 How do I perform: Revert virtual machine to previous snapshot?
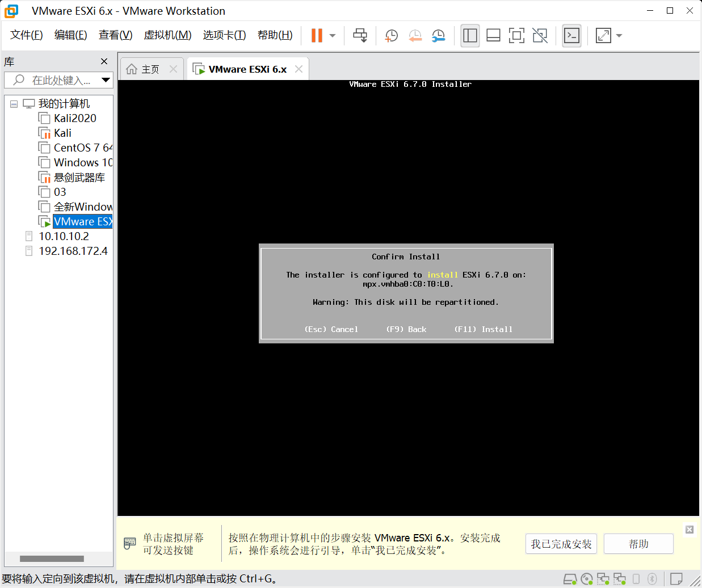[415, 36]
